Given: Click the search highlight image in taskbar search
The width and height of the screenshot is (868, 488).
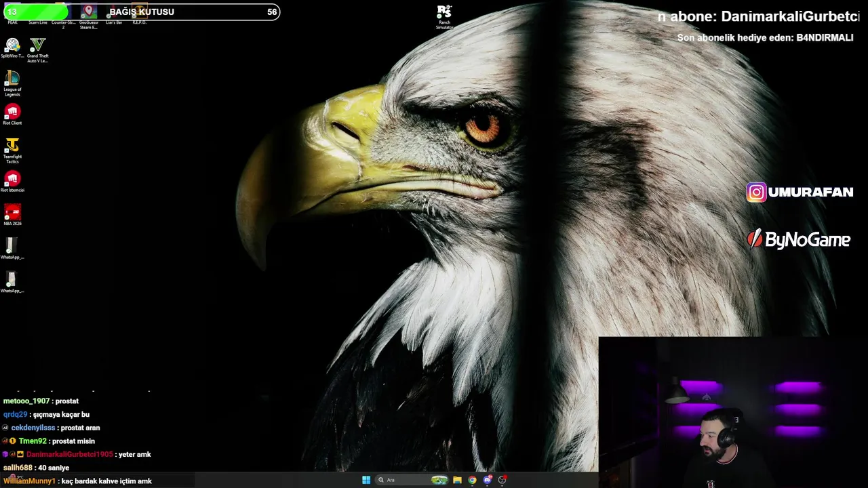Looking at the screenshot, I should click(x=439, y=480).
